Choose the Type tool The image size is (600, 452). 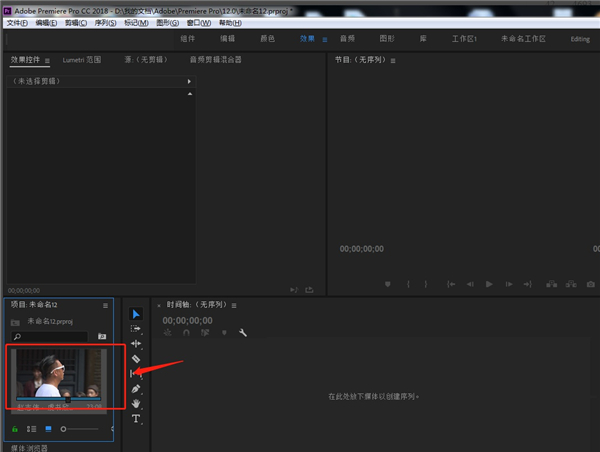coord(136,419)
